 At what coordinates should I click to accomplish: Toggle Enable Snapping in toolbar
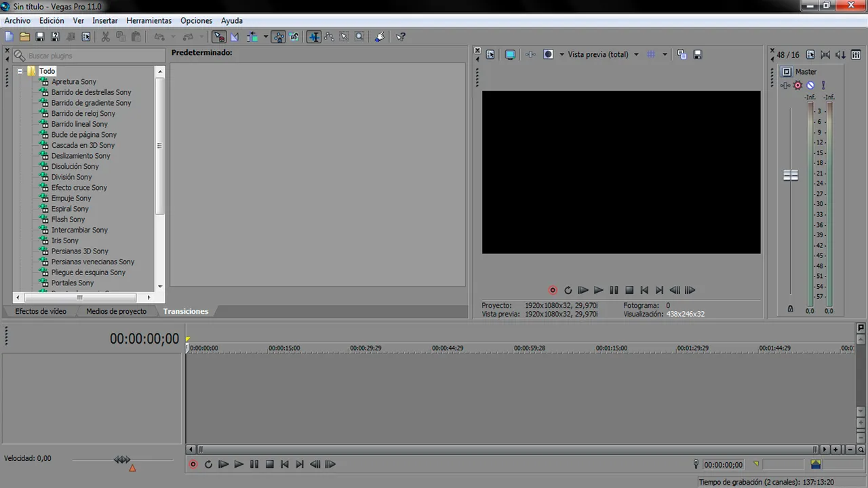pos(219,37)
